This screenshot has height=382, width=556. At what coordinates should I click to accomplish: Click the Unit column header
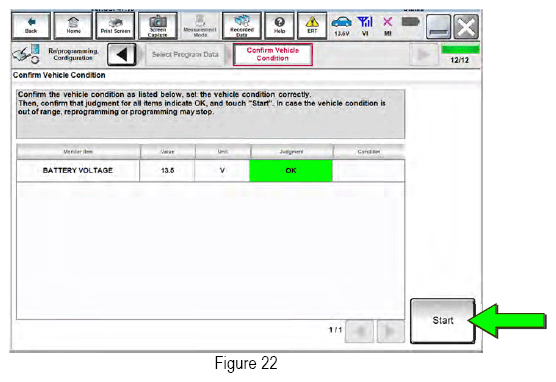tap(223, 151)
